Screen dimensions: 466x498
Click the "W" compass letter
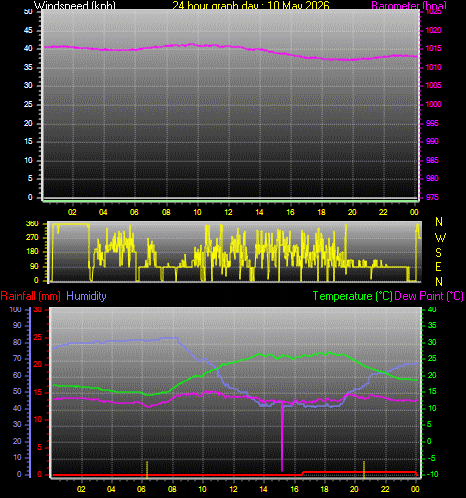pyautogui.click(x=440, y=238)
